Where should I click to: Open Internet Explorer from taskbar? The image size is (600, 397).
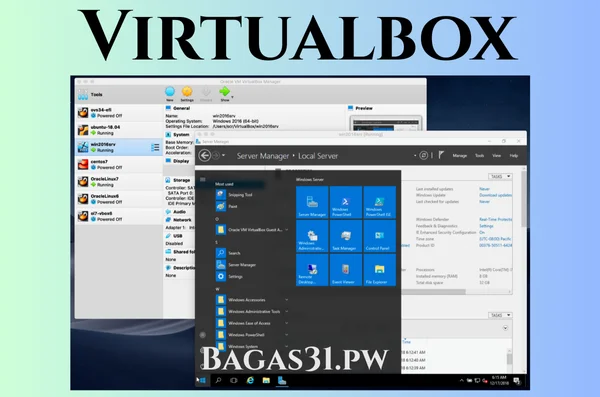coord(250,380)
